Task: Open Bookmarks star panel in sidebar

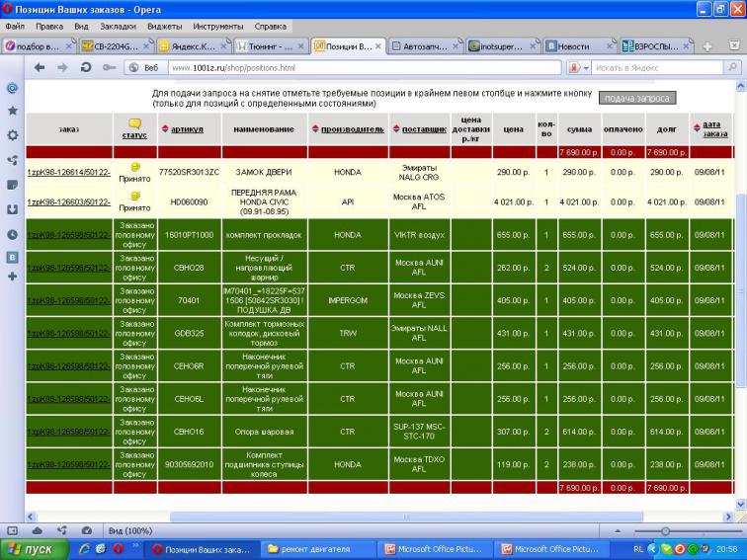Action: [x=13, y=111]
